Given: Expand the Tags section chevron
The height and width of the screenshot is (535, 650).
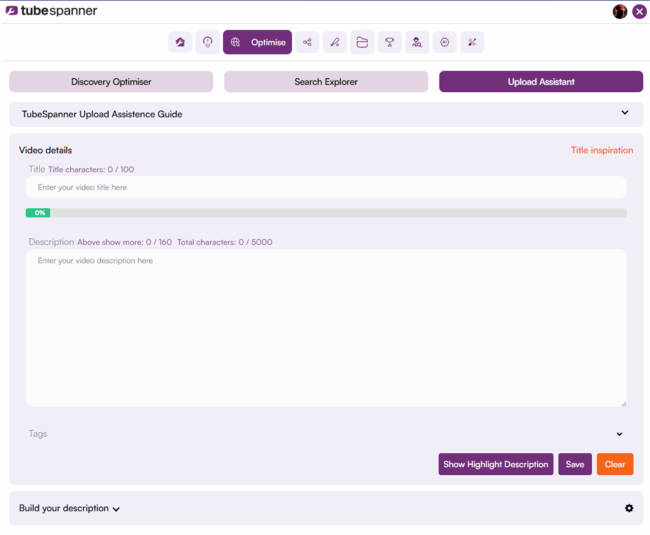Looking at the screenshot, I should [x=619, y=434].
